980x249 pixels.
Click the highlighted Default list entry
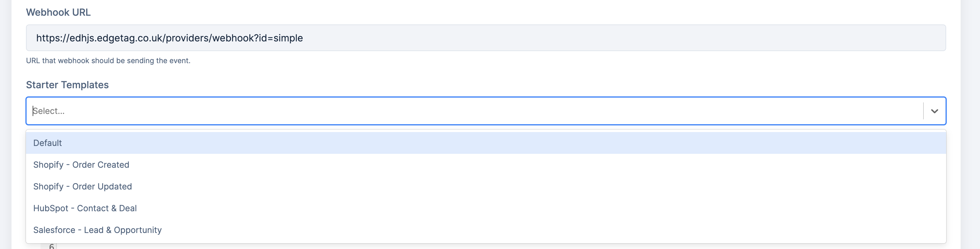[x=47, y=143]
